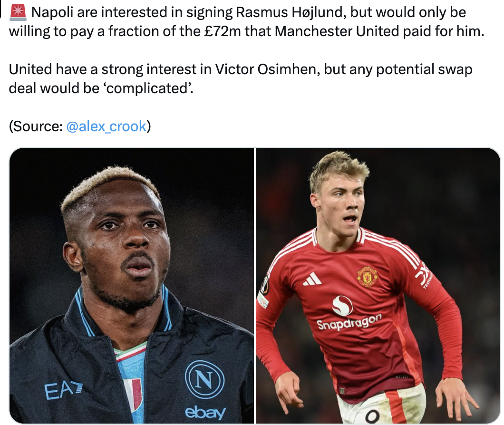
Task: Open the right photo in red Snapdragon shirt
Action: 378,286
